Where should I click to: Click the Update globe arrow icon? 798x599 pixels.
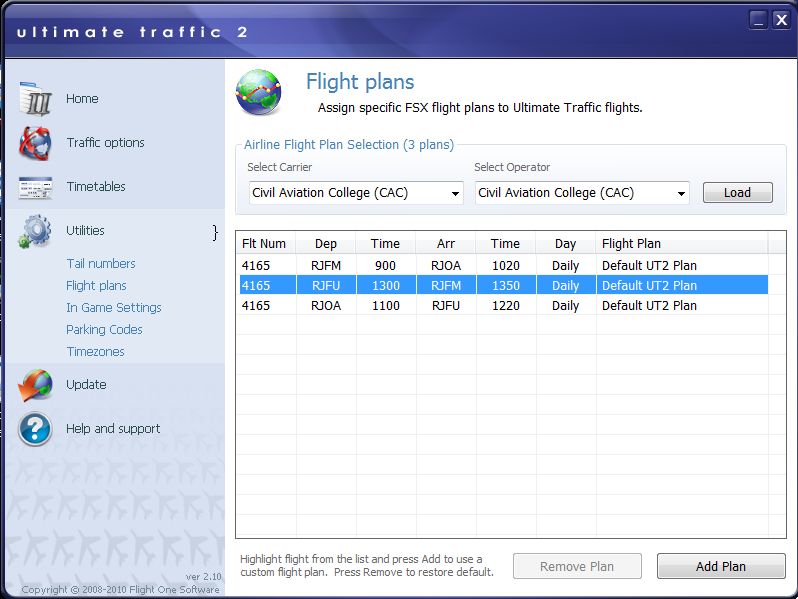(x=35, y=385)
